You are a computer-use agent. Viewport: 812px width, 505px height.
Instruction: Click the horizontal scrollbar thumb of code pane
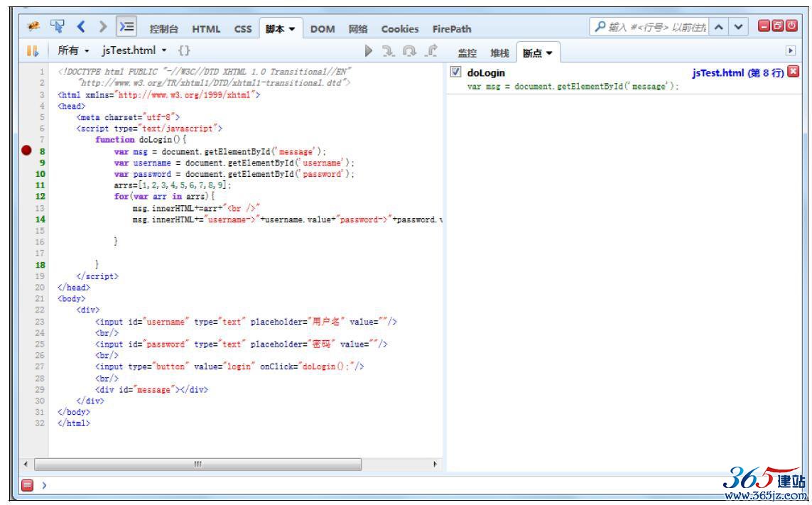(x=198, y=464)
